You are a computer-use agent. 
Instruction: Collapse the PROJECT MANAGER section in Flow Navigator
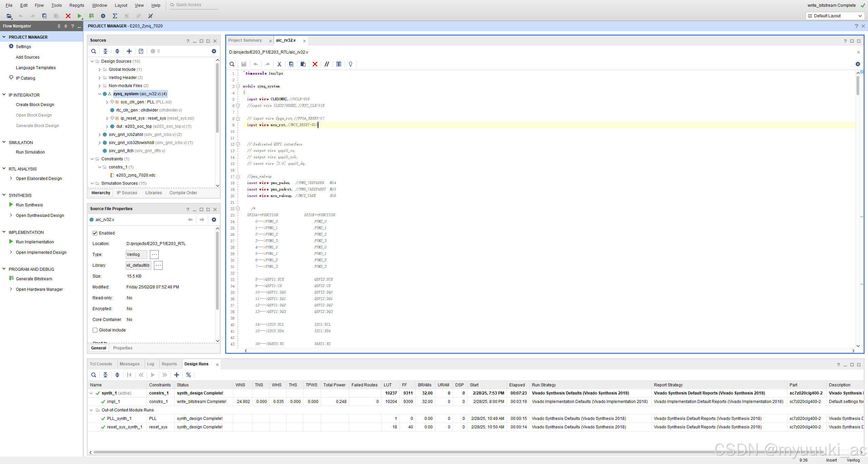4,37
